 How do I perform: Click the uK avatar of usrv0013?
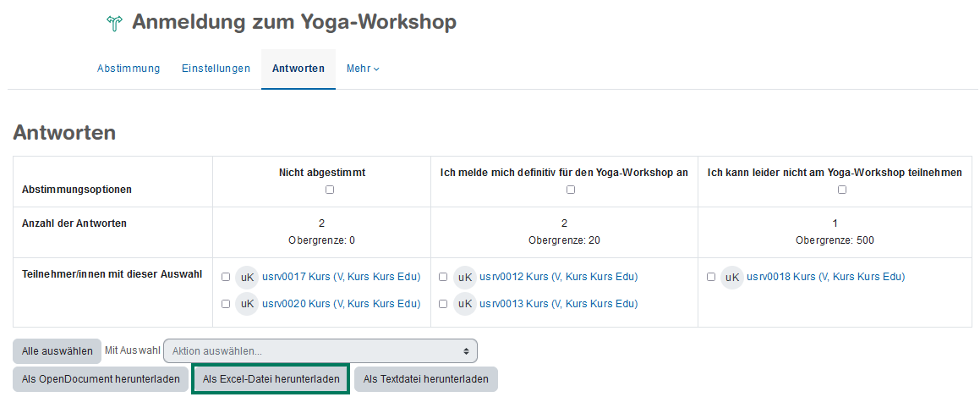(464, 304)
